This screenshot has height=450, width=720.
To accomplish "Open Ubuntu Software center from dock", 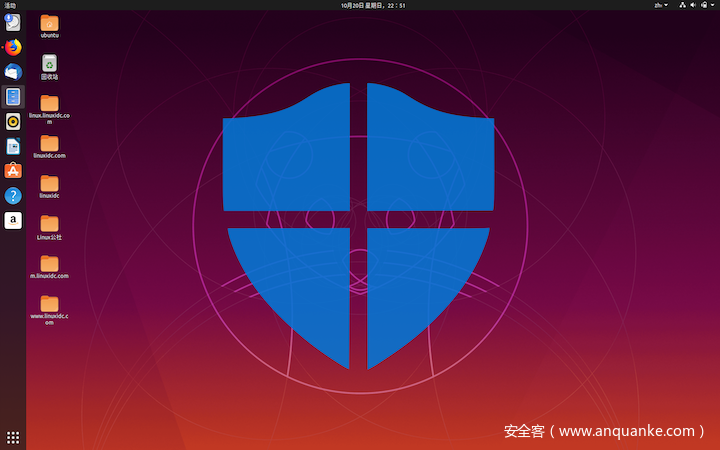I will [x=13, y=171].
